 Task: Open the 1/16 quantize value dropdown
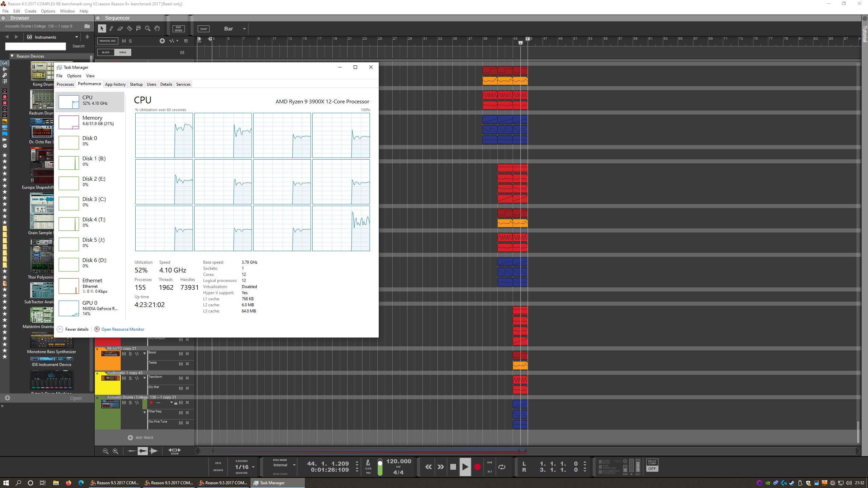(x=253, y=467)
